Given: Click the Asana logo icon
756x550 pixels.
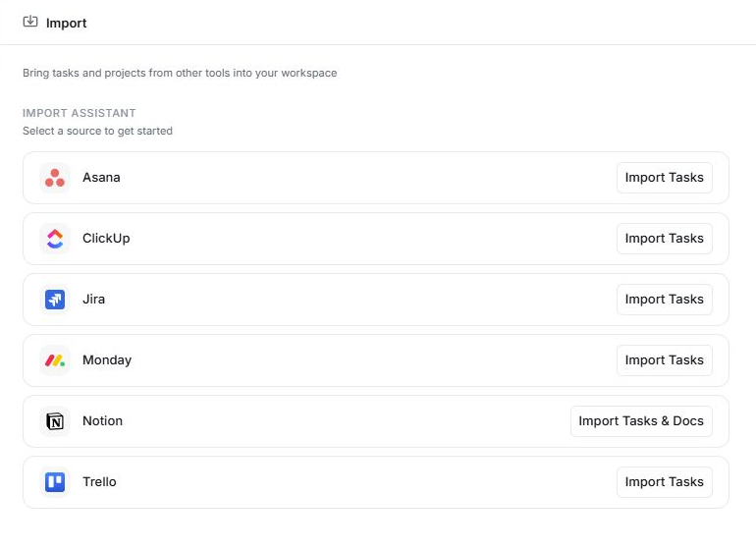Looking at the screenshot, I should tap(55, 178).
